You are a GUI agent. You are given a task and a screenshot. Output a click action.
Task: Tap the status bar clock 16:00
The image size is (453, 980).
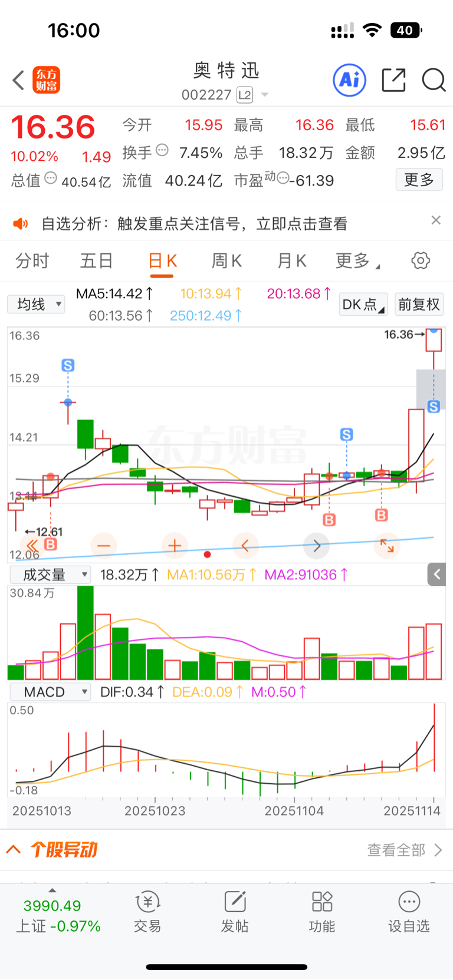(x=74, y=30)
